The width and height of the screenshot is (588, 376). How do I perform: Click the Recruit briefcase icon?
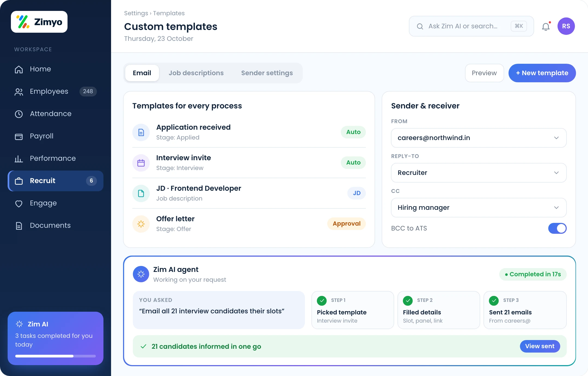click(x=19, y=181)
